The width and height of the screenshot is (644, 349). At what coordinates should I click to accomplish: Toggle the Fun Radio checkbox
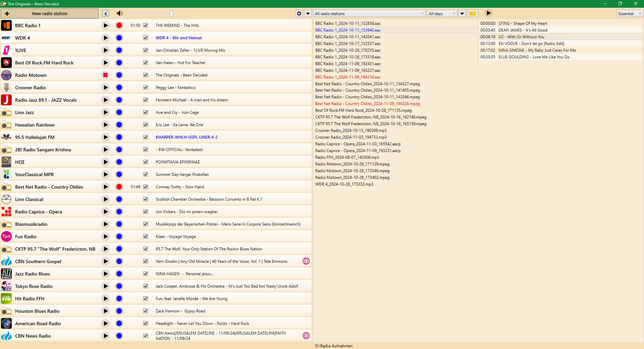(x=146, y=237)
